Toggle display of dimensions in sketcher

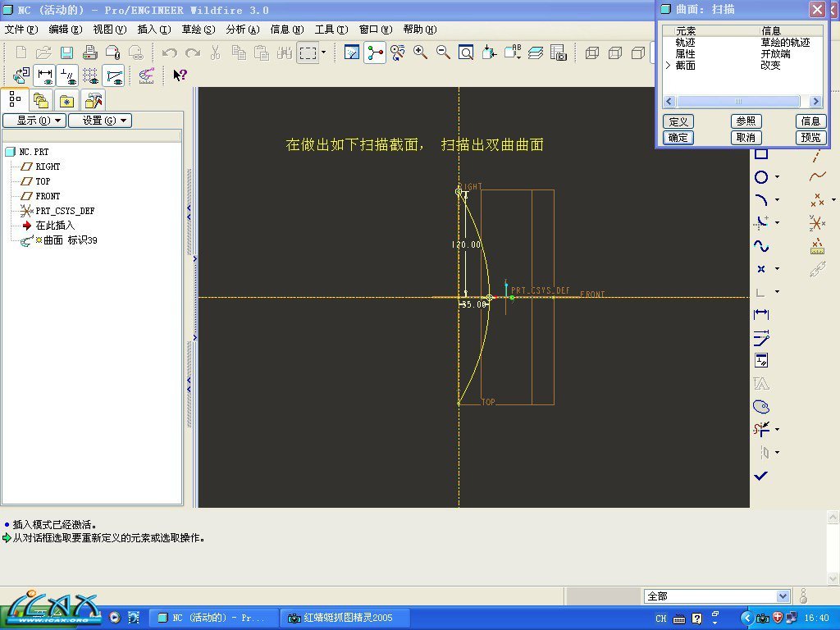(x=44, y=75)
